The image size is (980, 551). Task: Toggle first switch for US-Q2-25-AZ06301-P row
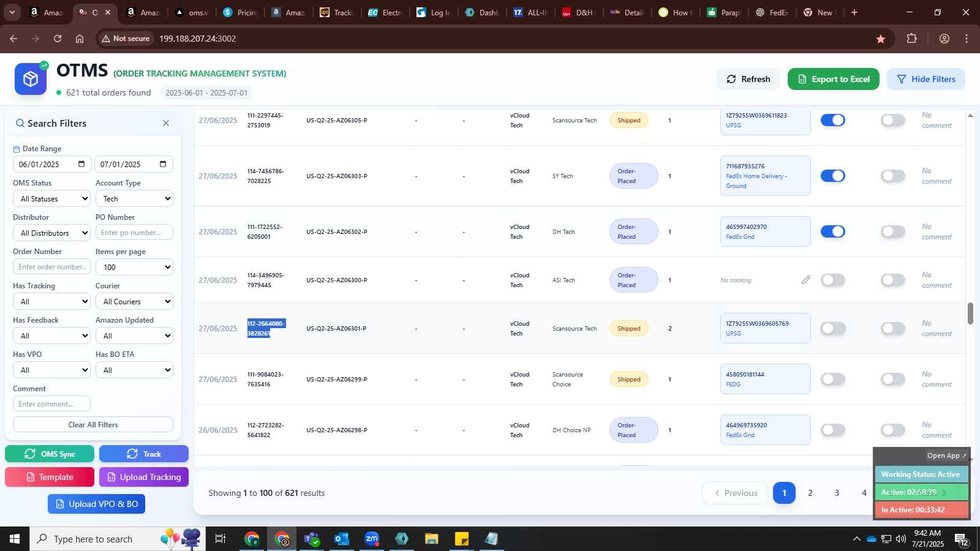(x=832, y=328)
